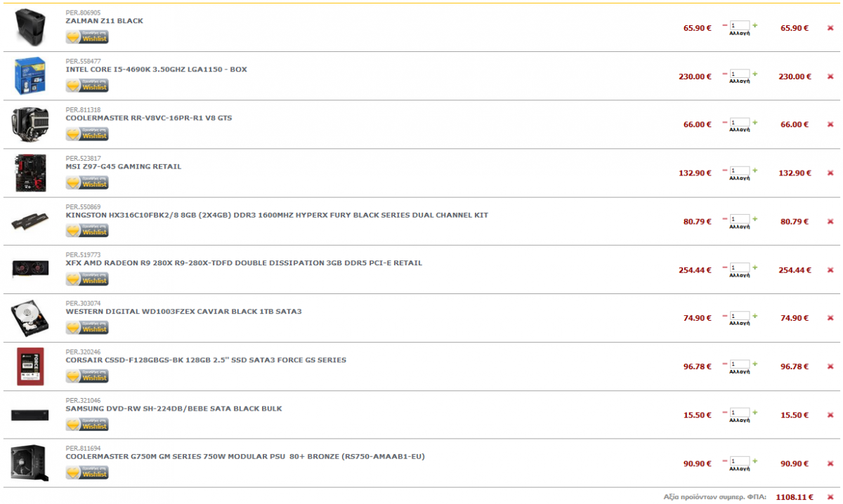This screenshot has height=504, width=843.
Task: View MSI Z97-G45 motherboard thumbnail
Action: pyautogui.click(x=30, y=173)
